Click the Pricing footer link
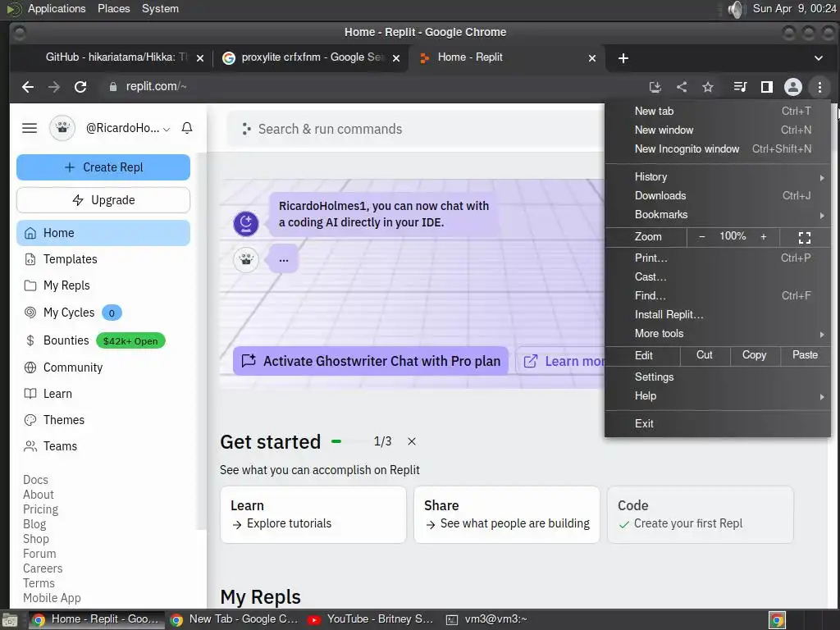The image size is (840, 630). click(x=41, y=509)
